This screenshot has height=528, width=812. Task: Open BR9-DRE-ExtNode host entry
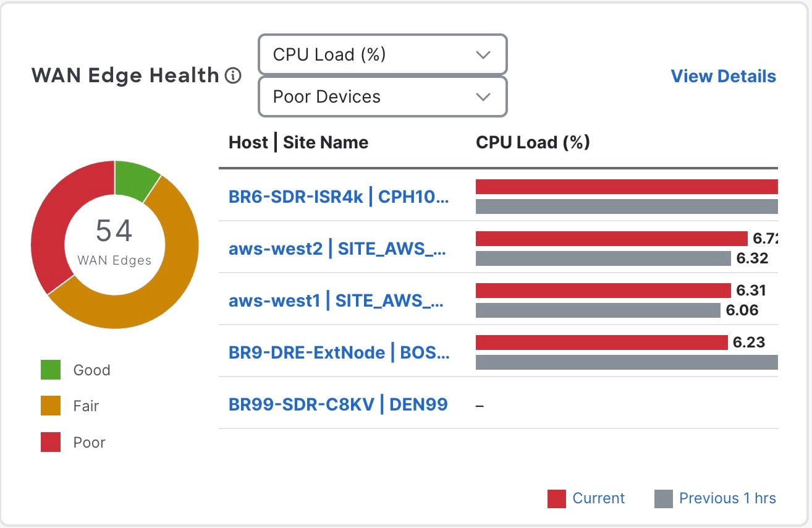pos(339,353)
